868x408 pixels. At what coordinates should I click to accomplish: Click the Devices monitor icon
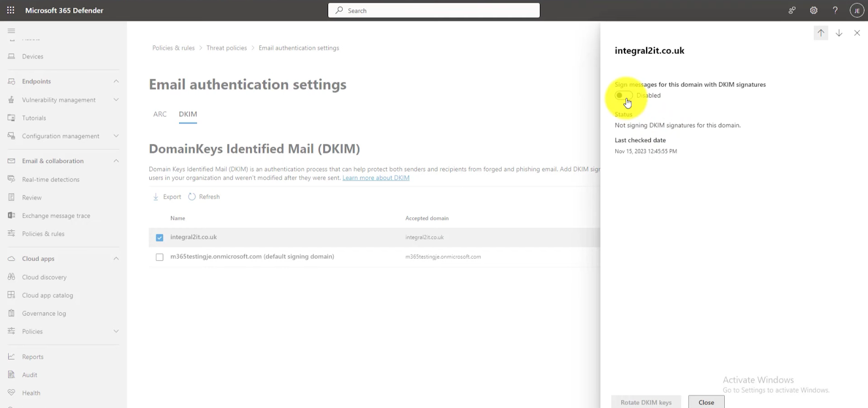pyautogui.click(x=11, y=56)
